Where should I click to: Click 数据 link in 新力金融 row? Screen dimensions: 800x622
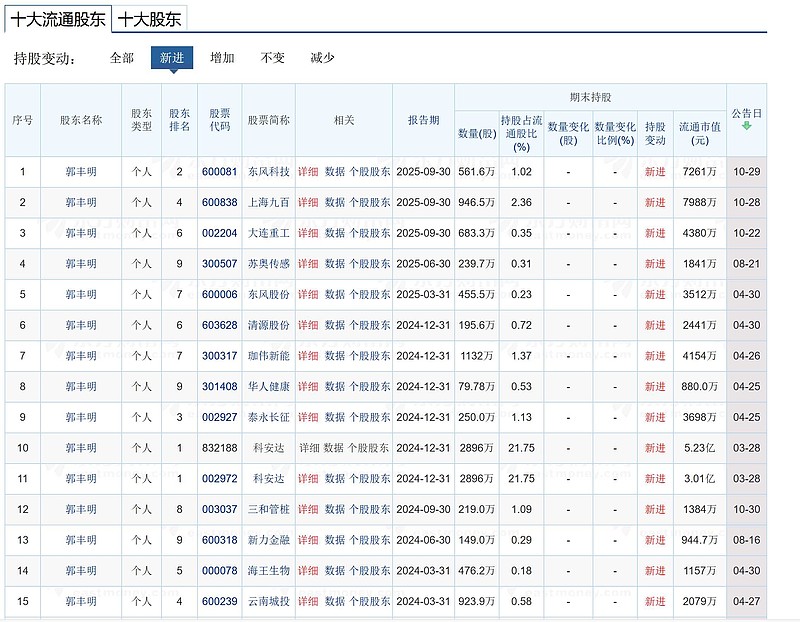pyautogui.click(x=335, y=540)
